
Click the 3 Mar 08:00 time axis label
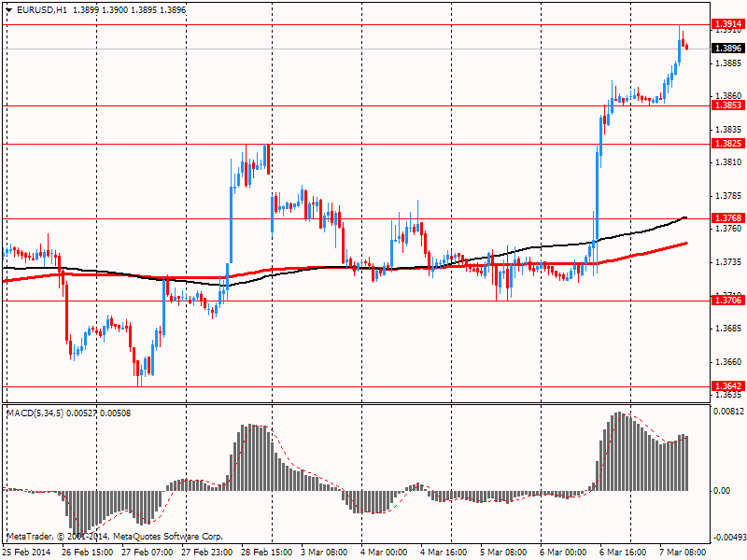(x=324, y=553)
